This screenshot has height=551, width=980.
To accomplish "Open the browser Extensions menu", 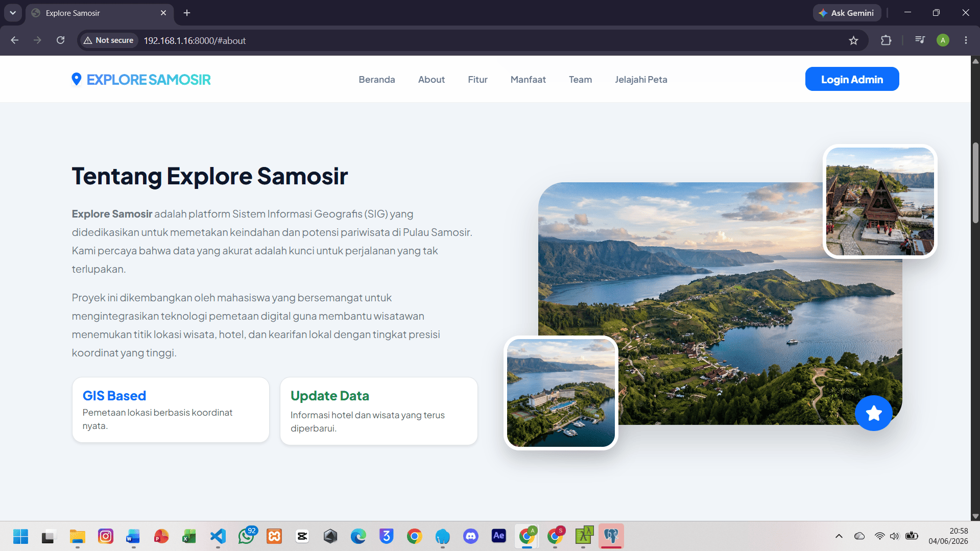I will 886,40.
